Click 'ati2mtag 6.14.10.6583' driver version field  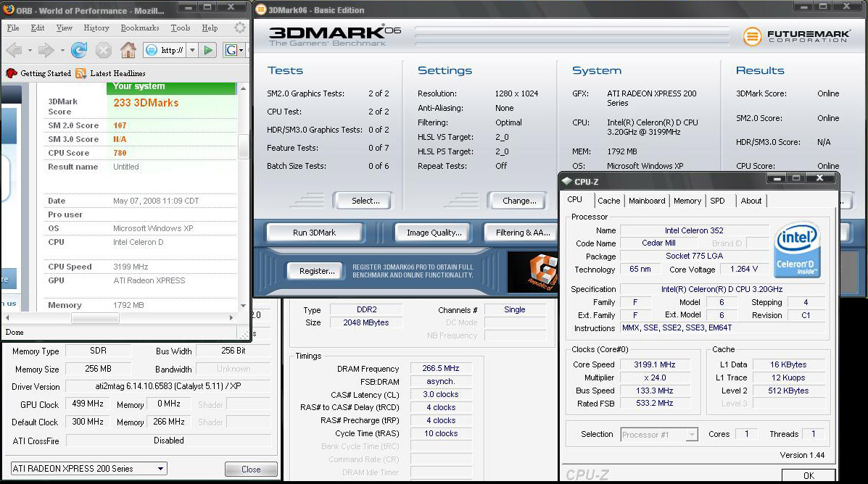tap(168, 386)
